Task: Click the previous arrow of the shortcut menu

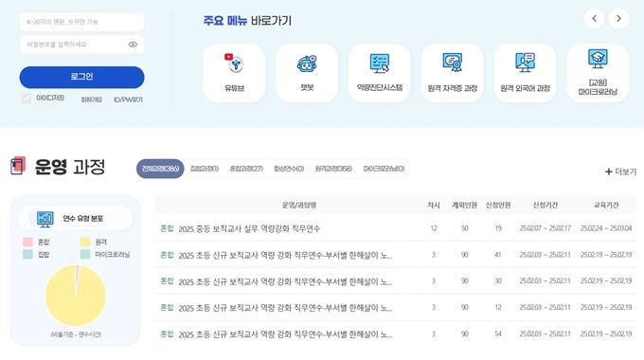Action: pos(594,19)
